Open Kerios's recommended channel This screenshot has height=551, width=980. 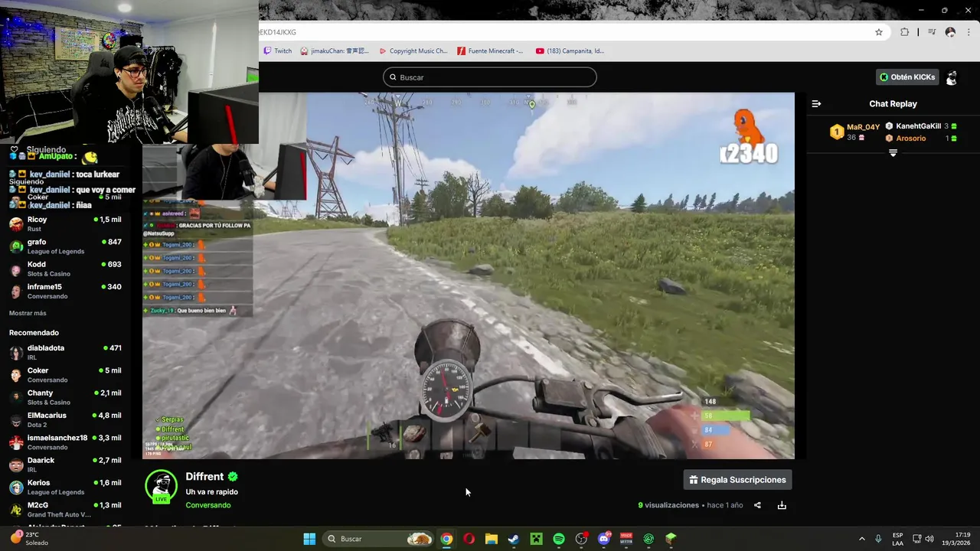click(x=65, y=487)
